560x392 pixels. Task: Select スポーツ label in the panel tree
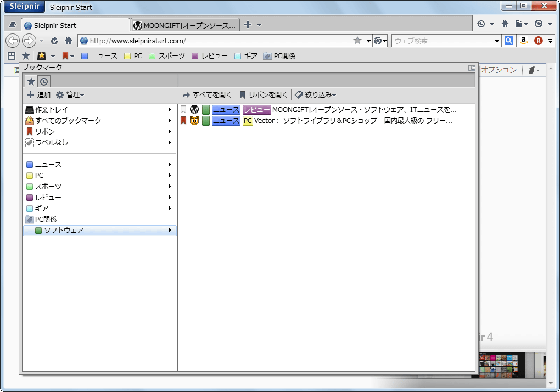[99, 186]
